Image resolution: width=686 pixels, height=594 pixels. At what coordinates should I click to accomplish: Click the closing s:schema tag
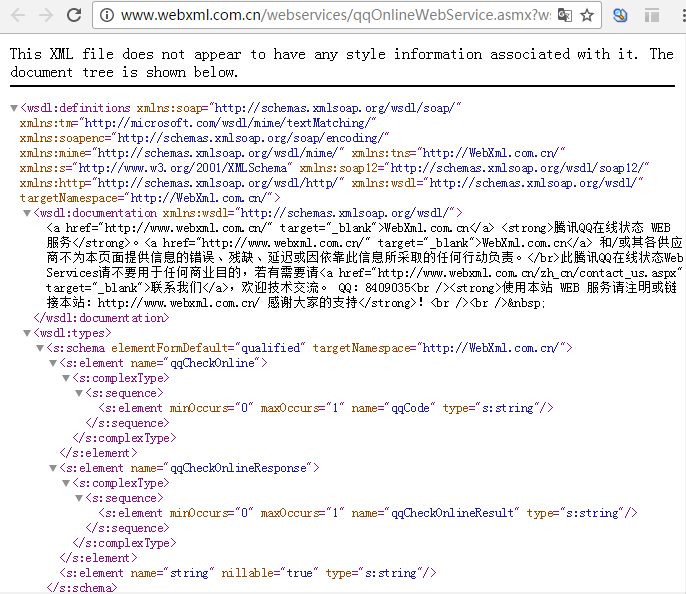pos(82,588)
